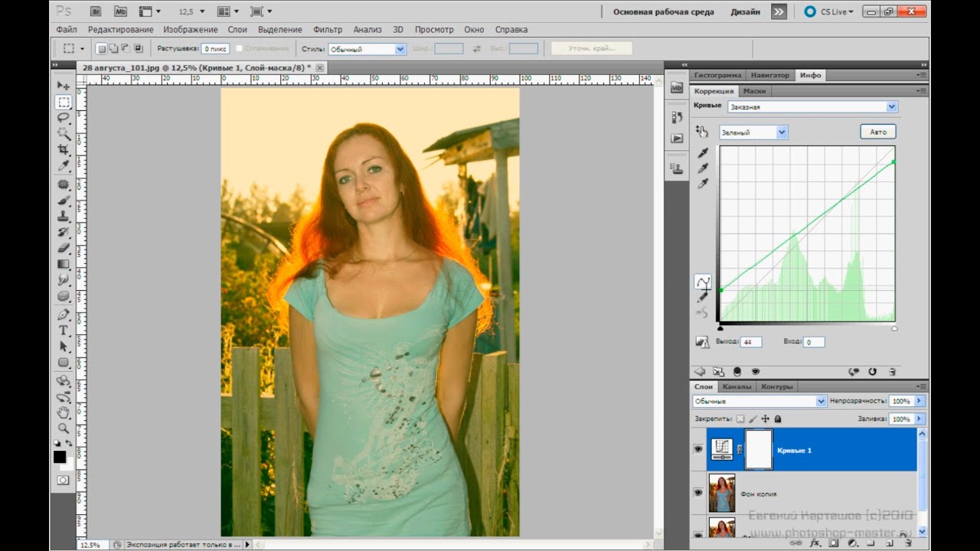Expand more workspaces chevron
The image size is (980, 551).
coord(778,11)
